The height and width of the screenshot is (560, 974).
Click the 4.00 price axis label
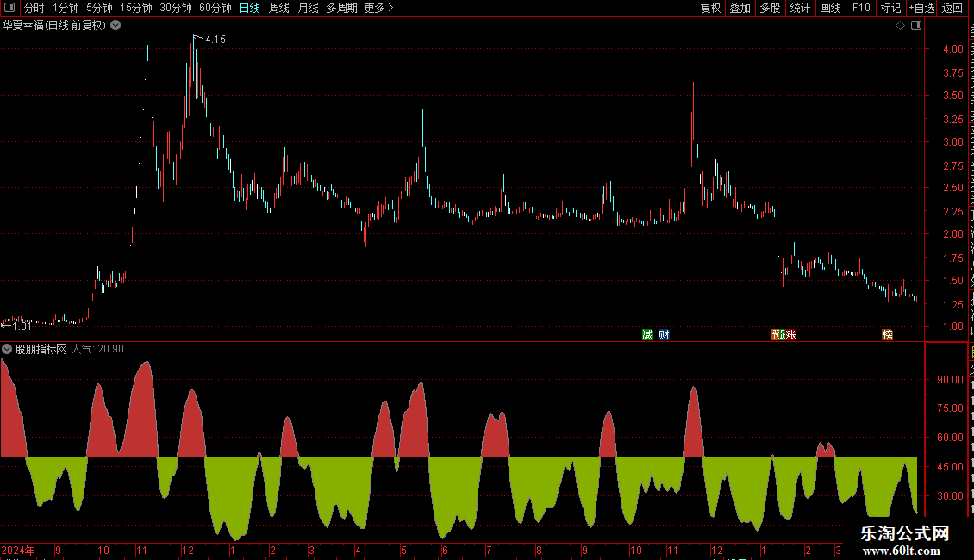click(x=952, y=48)
